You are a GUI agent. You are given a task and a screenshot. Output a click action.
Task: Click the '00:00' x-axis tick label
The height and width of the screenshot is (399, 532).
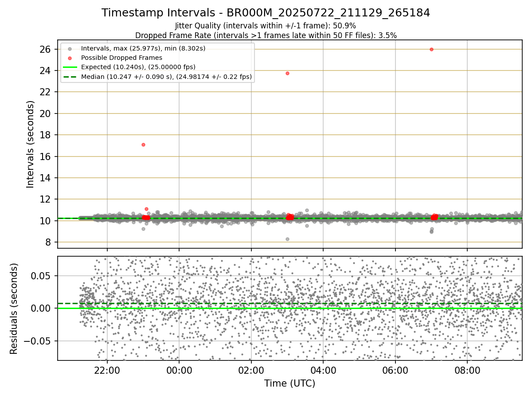click(x=179, y=371)
